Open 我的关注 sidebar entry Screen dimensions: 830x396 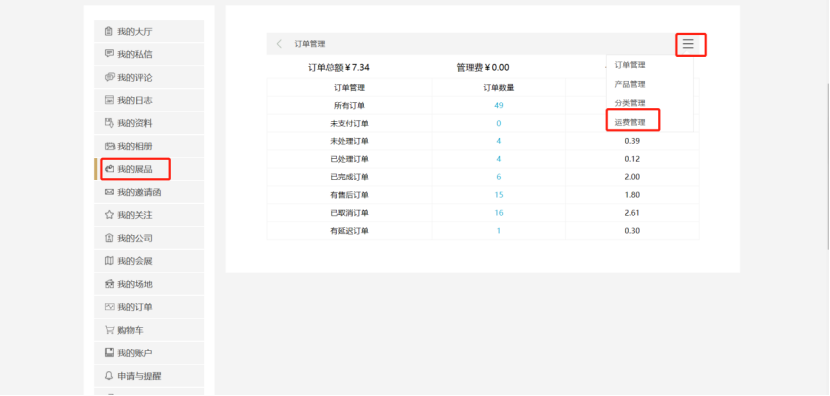pos(149,215)
